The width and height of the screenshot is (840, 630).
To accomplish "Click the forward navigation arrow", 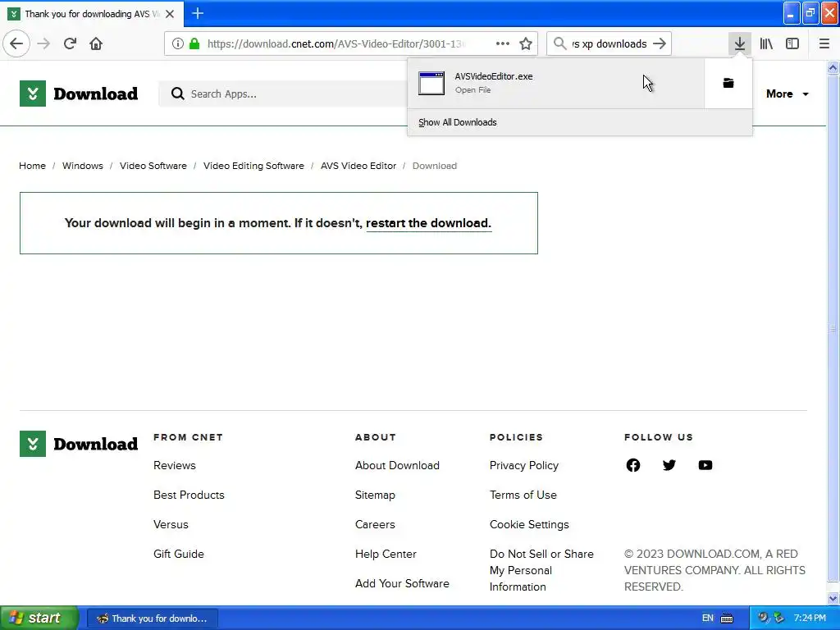I will 43,43.
